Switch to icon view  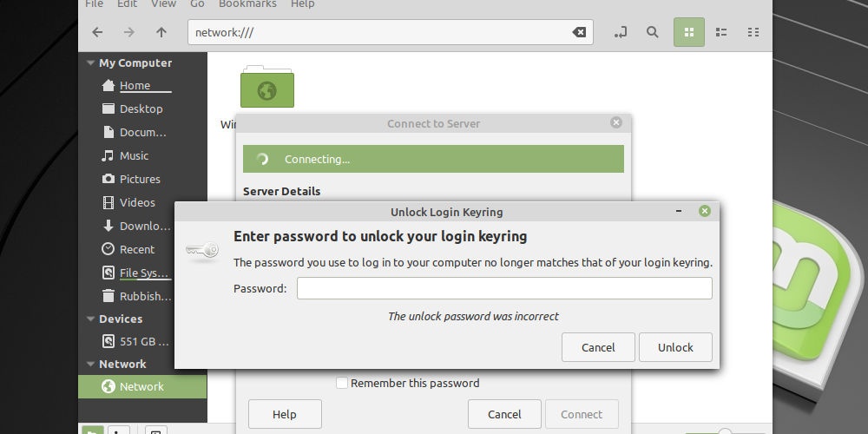click(689, 32)
